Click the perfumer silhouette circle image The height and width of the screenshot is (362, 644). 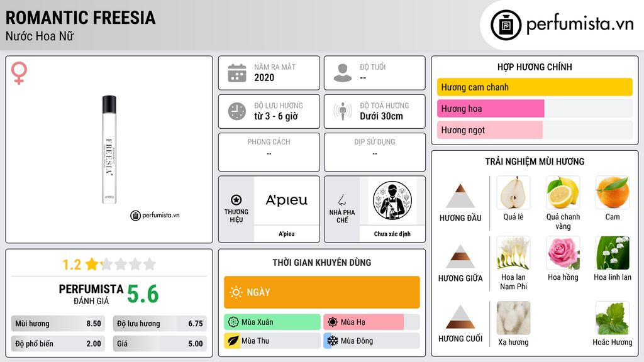(x=392, y=200)
